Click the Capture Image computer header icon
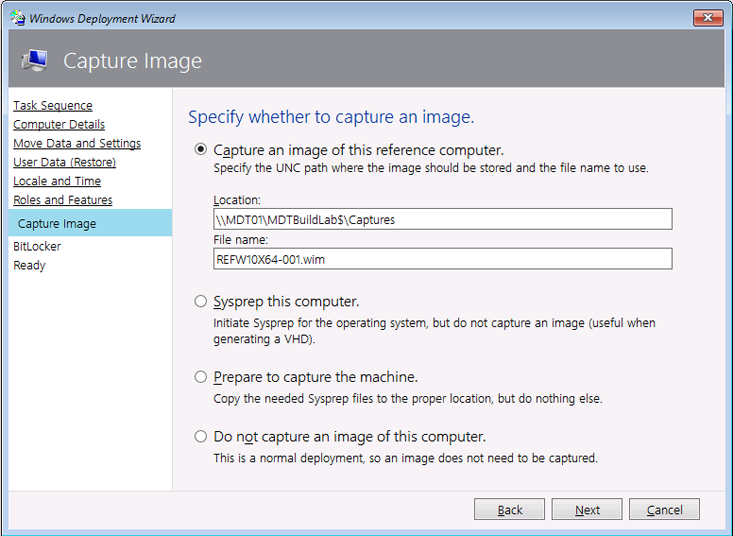This screenshot has height=536, width=733. (34, 61)
